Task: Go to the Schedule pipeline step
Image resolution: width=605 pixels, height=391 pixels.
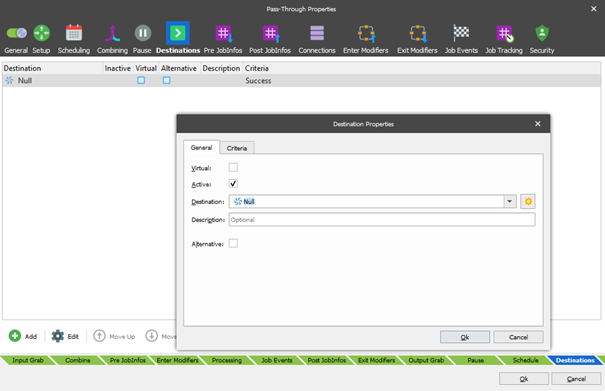Action: point(526,361)
